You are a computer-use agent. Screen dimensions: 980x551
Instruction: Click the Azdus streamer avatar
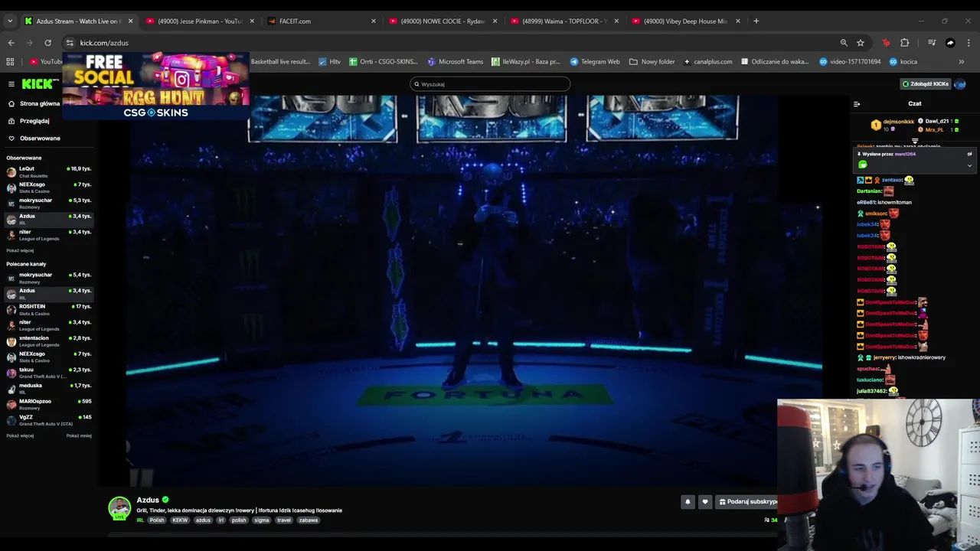click(119, 508)
